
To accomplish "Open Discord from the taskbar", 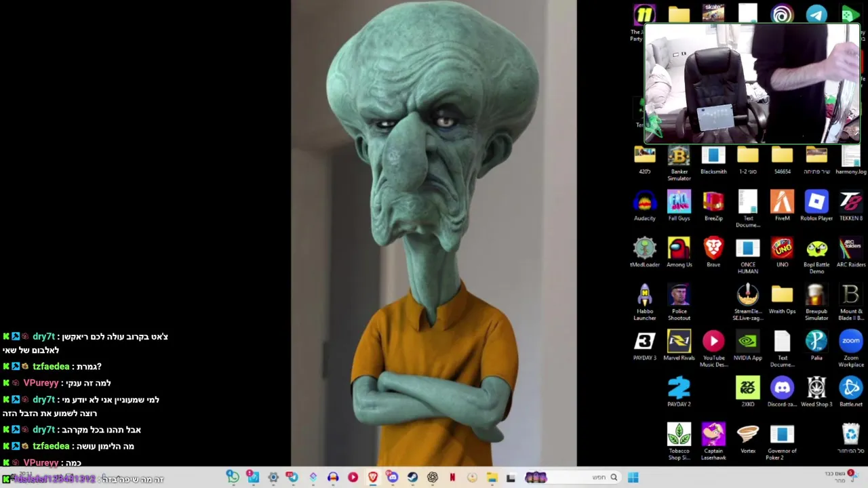I will (x=392, y=478).
